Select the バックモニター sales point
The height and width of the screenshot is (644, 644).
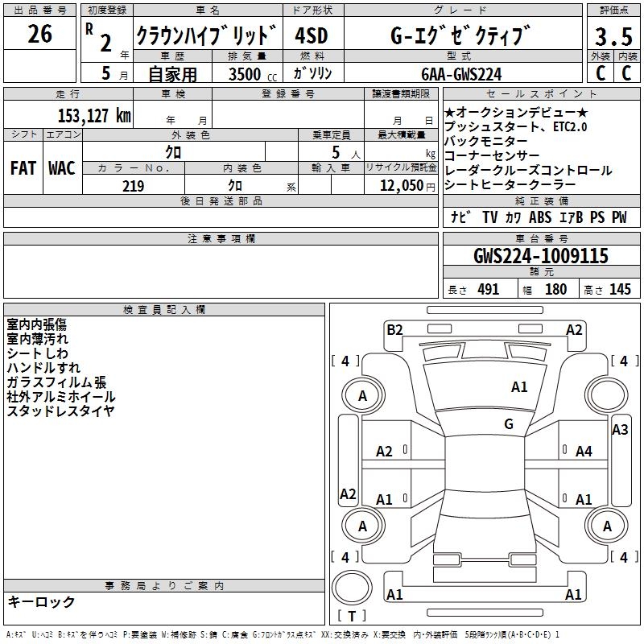coord(486,141)
